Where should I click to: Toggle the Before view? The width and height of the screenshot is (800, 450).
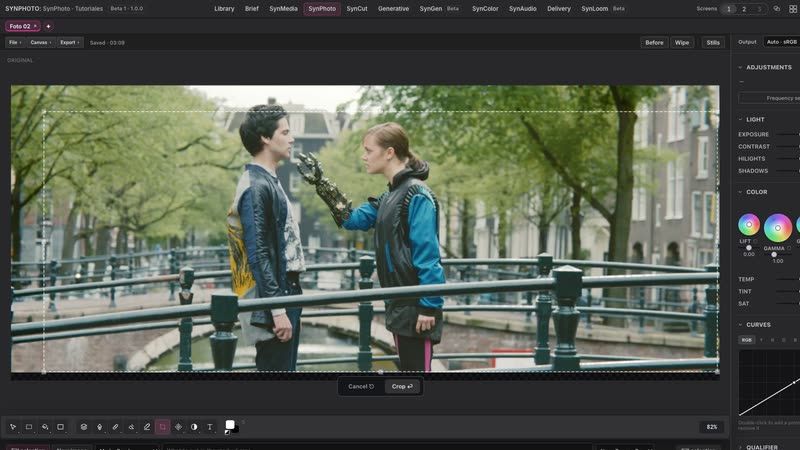pos(654,43)
